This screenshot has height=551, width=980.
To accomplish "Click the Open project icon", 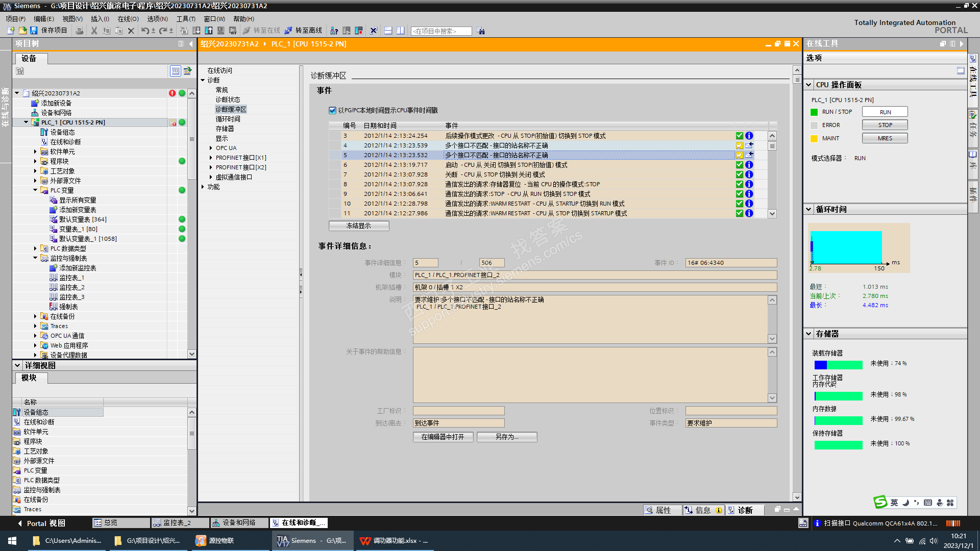I will point(22,31).
